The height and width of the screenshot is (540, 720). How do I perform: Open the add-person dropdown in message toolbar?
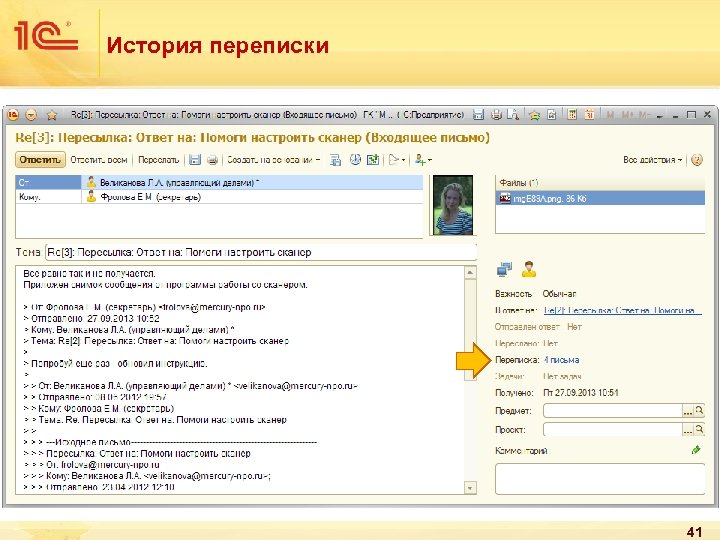point(423,160)
